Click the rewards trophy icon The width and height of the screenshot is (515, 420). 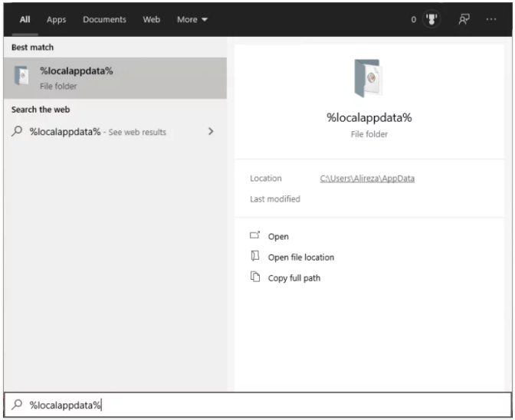click(x=431, y=19)
